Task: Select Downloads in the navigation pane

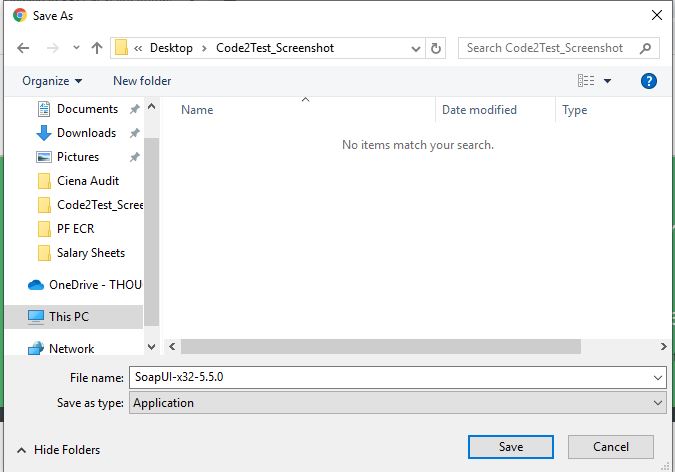Action: coord(87,133)
